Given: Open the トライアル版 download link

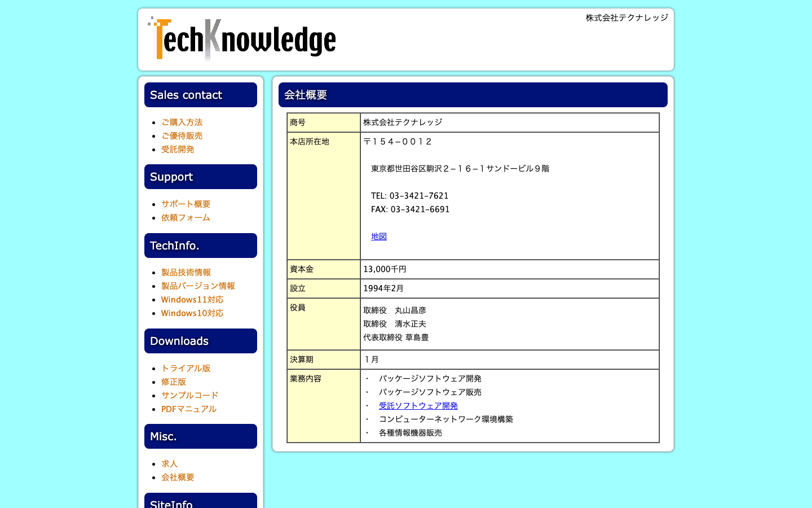Looking at the screenshot, I should (186, 368).
